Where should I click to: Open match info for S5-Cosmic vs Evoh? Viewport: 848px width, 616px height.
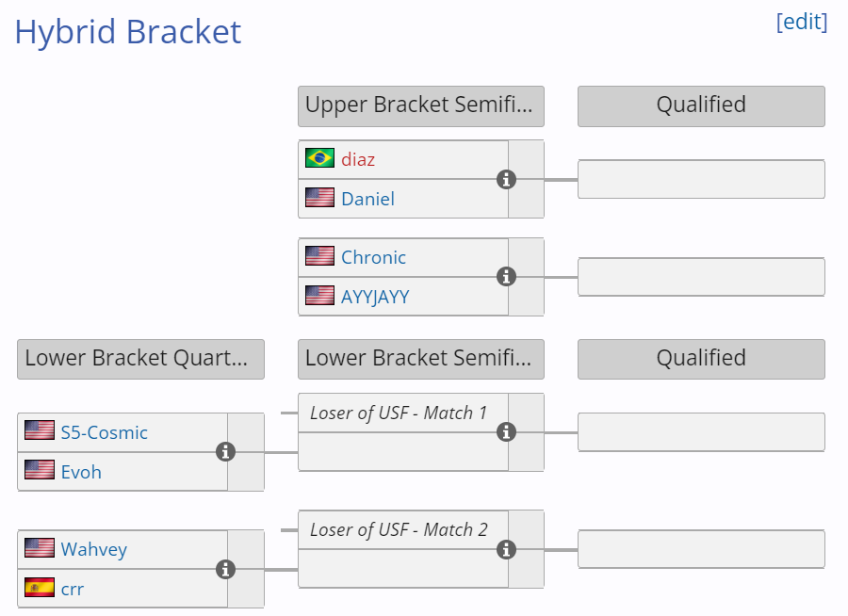coord(225,451)
